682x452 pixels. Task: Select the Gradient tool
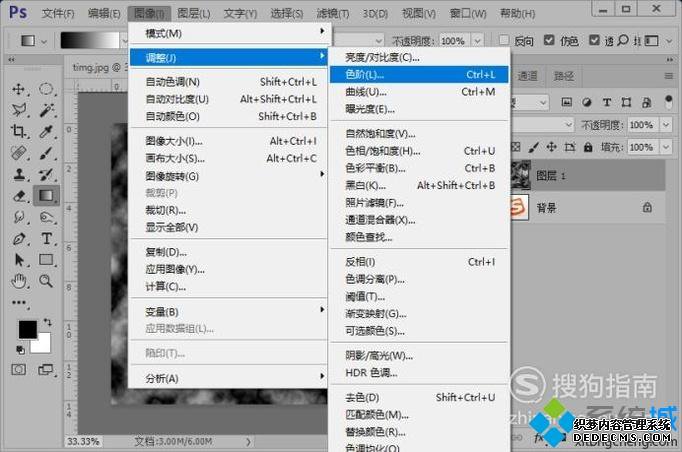[x=46, y=196]
